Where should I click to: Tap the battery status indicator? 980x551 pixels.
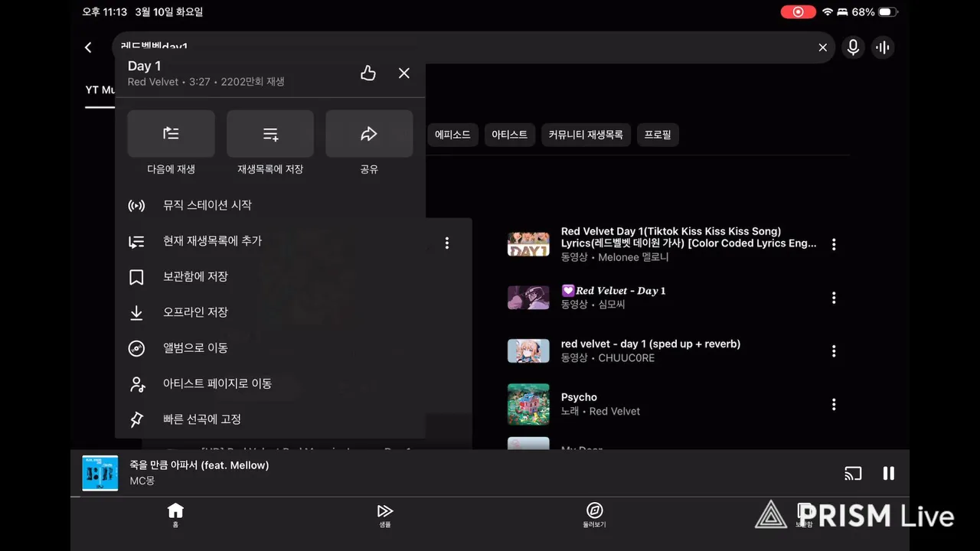(x=887, y=12)
